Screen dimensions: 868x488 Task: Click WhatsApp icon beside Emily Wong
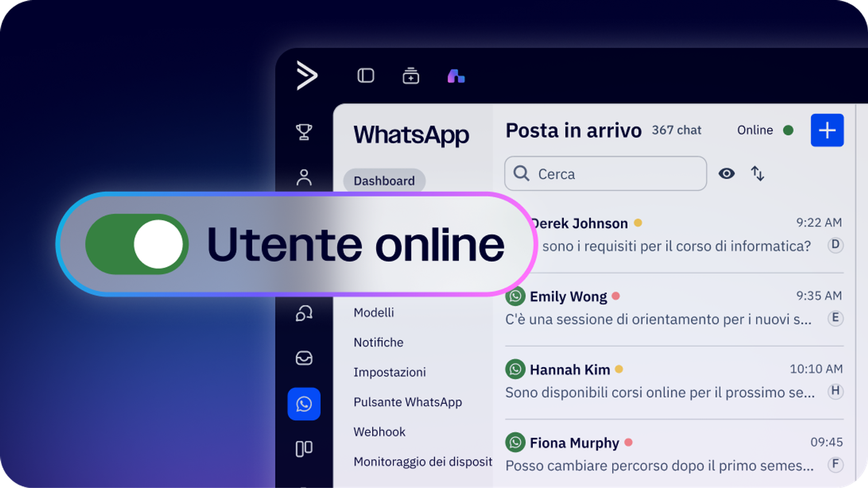(x=515, y=296)
